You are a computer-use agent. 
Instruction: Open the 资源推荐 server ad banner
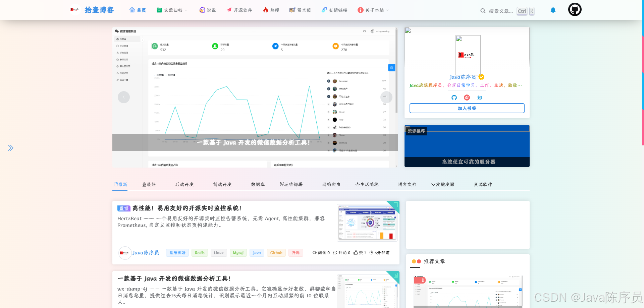pos(467,146)
